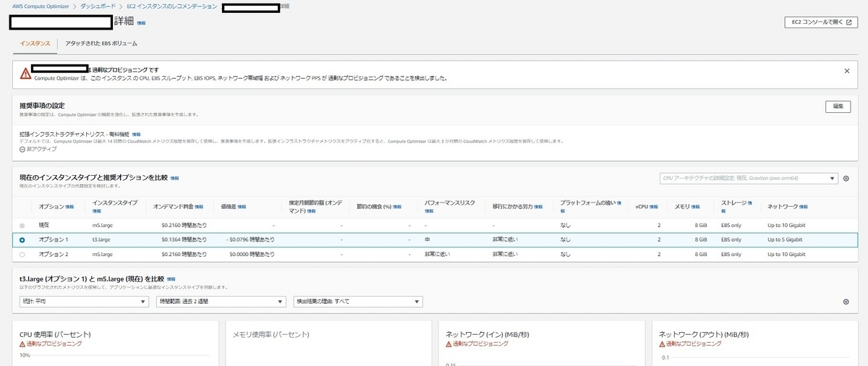This screenshot has height=366, width=868.
Task: Click t3.large instance type cell
Action: click(x=101, y=240)
